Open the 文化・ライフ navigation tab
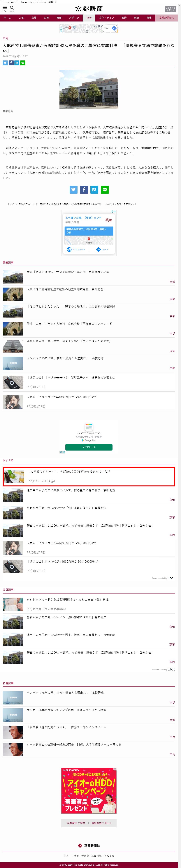This screenshot has height=868, width=181. click(x=106, y=18)
